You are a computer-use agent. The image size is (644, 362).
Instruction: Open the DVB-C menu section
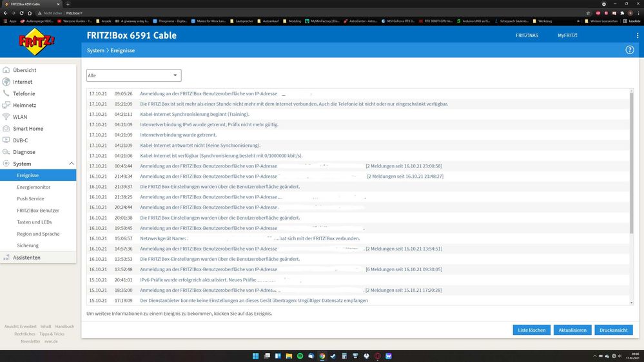[x=21, y=140]
